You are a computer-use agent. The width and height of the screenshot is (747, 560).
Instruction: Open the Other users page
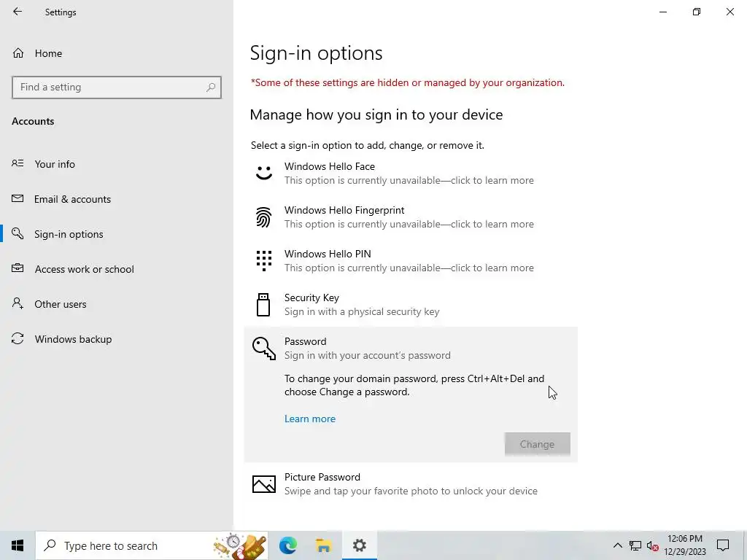(117, 304)
